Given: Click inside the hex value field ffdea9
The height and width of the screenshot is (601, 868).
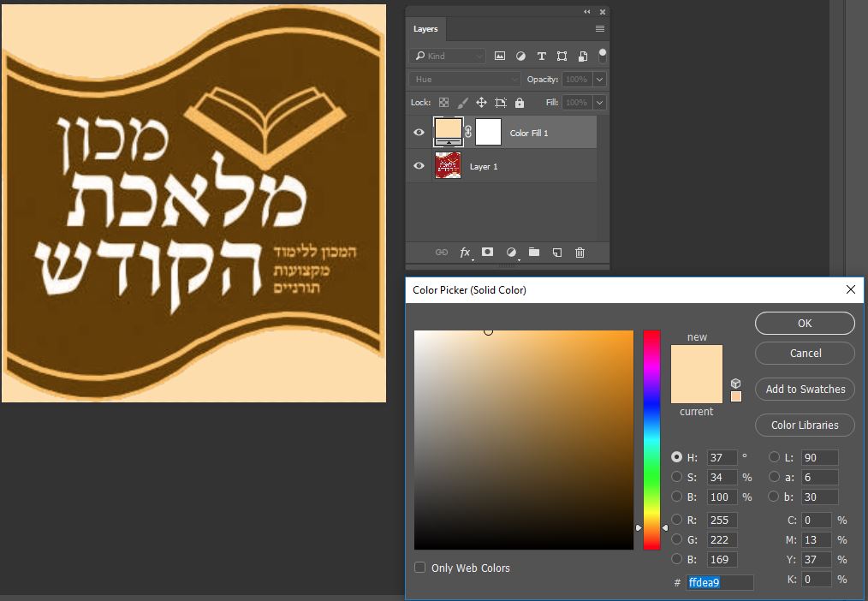Looking at the screenshot, I should click(717, 582).
